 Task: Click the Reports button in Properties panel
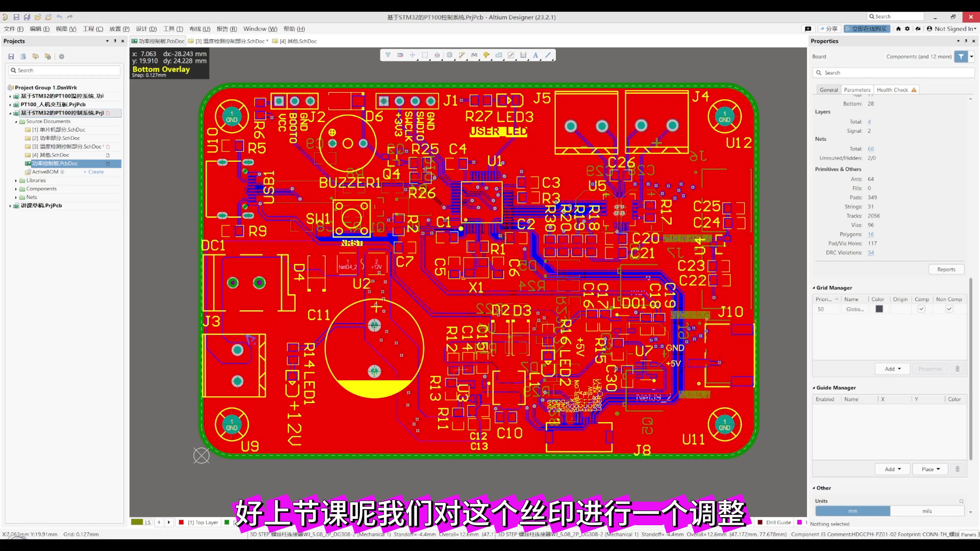[x=946, y=269]
